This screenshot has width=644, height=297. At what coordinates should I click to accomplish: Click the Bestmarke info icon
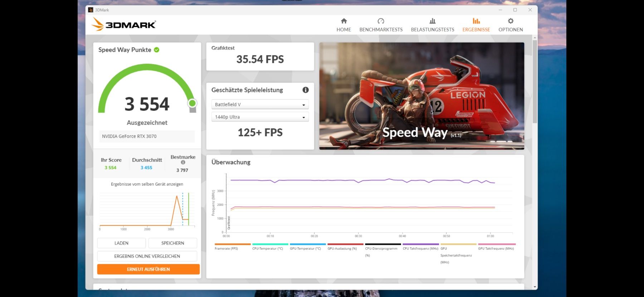(183, 162)
